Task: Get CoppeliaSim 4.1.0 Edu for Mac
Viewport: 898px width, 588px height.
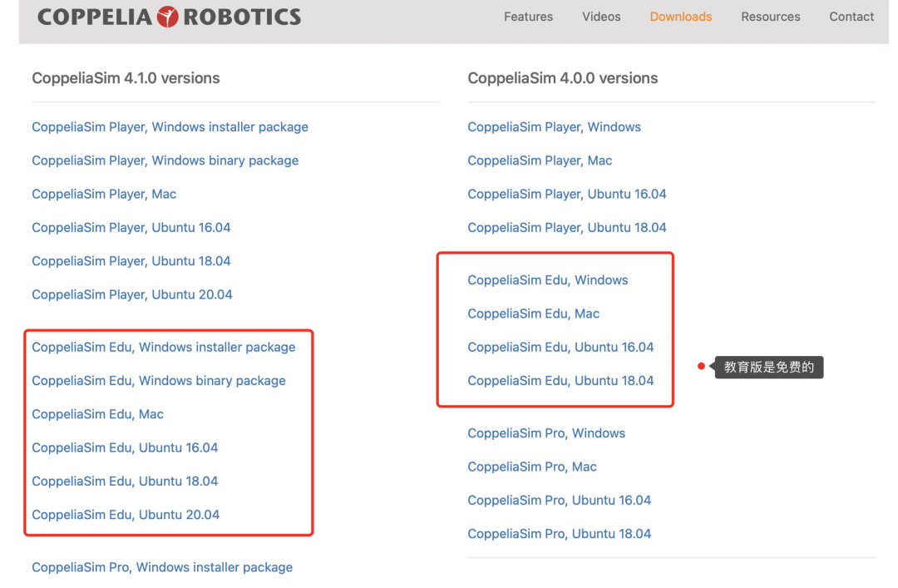Action: tap(97, 414)
